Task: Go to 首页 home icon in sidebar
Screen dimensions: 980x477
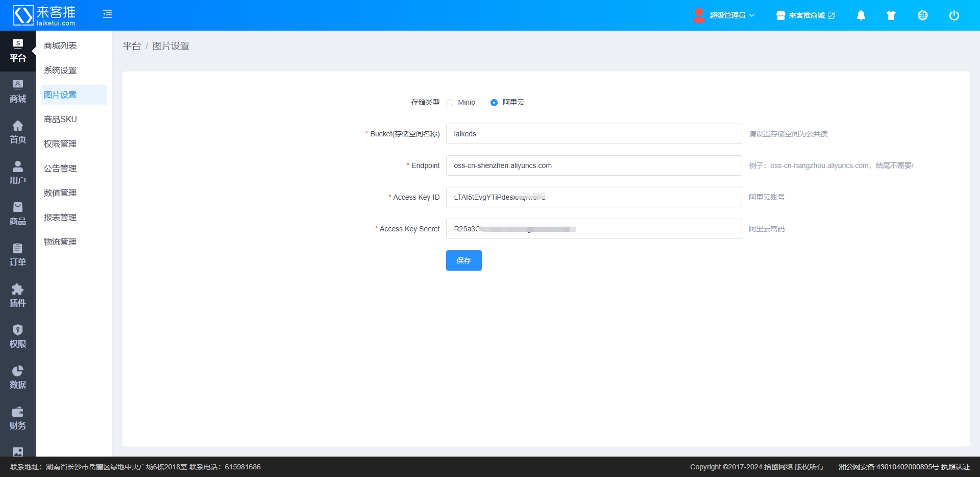Action: click(18, 133)
